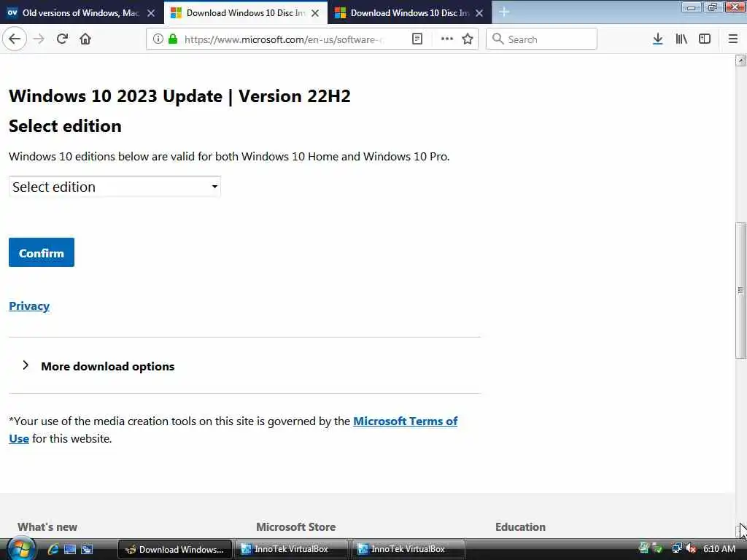Click the muted volume tray icon
Viewport: 747px width, 560px height.
(691, 548)
